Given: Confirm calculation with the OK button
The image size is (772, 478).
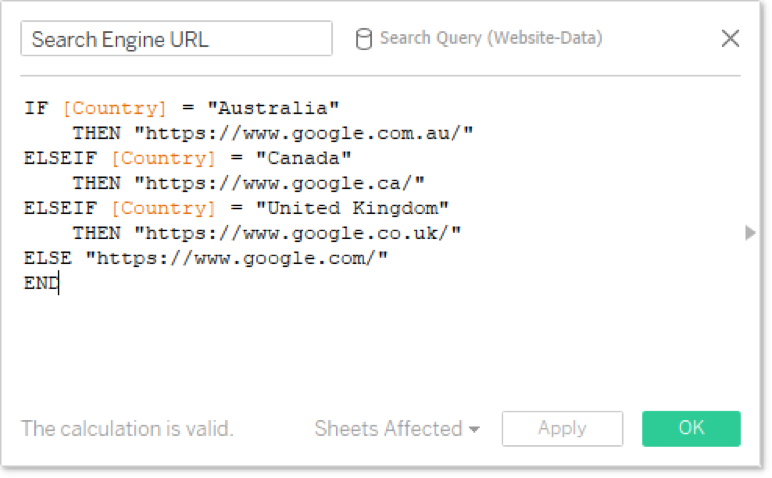Looking at the screenshot, I should 691,428.
